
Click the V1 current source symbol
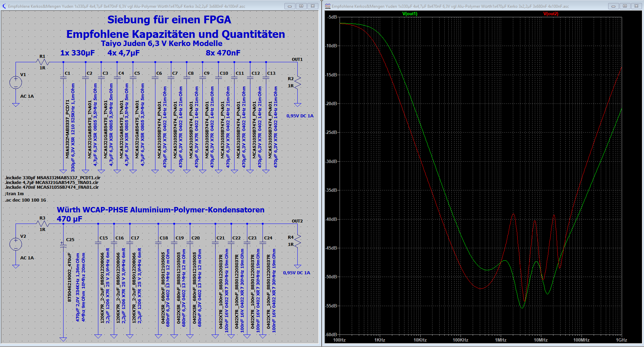pos(16,83)
